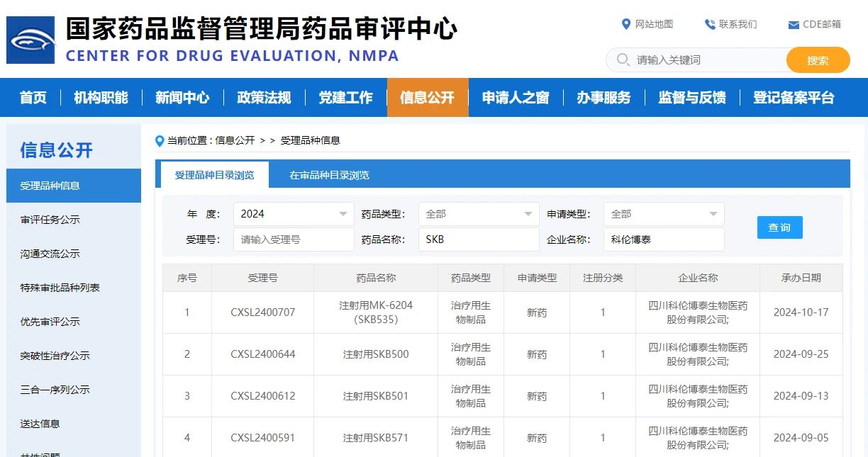
Task: Click acceptance number CXSL2400612
Action: pos(262,396)
